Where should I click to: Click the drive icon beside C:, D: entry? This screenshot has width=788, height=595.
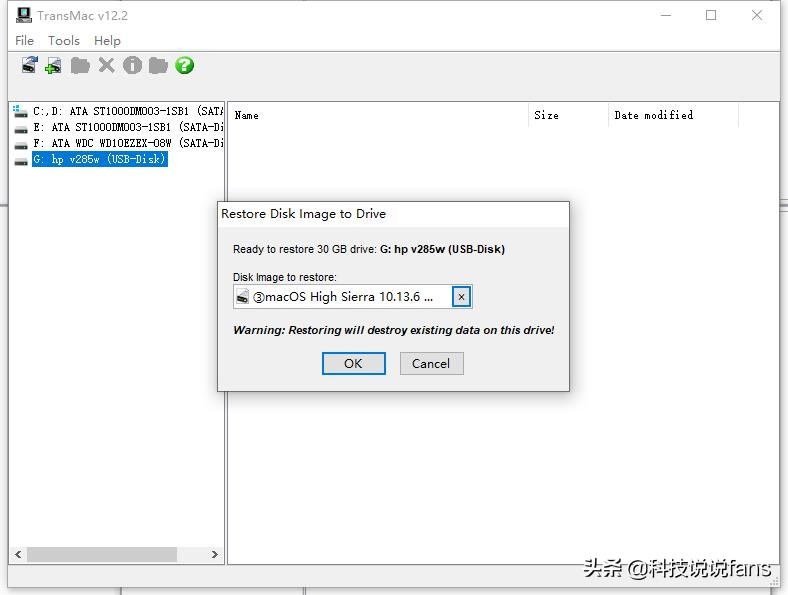pos(20,111)
